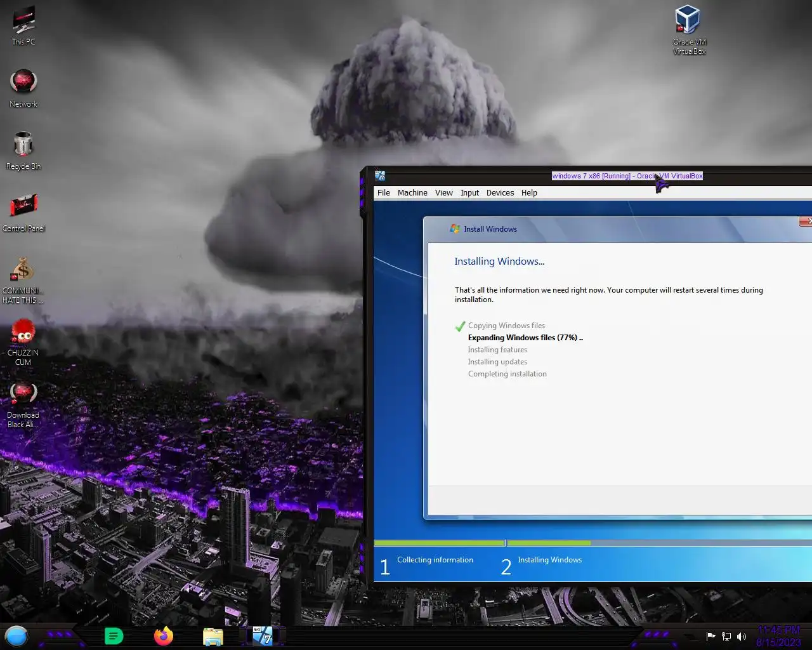Click the Expanding Windows files (77%) line
This screenshot has width=812, height=650.
coord(525,338)
